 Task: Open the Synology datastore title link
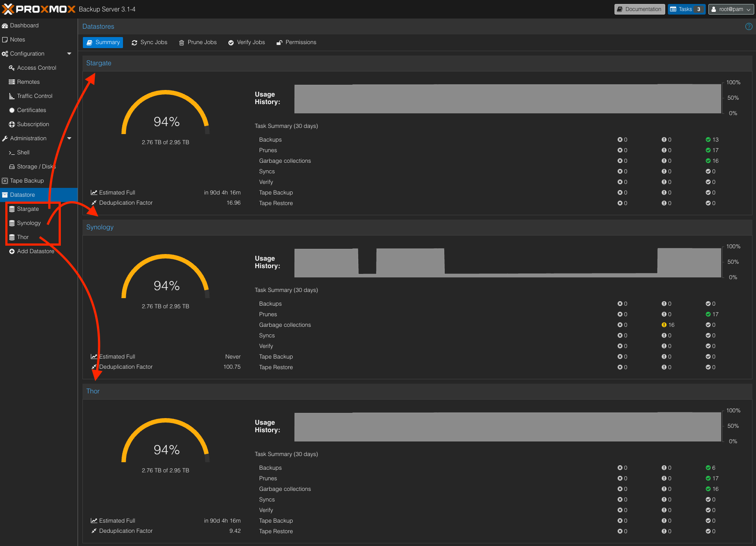click(x=100, y=227)
